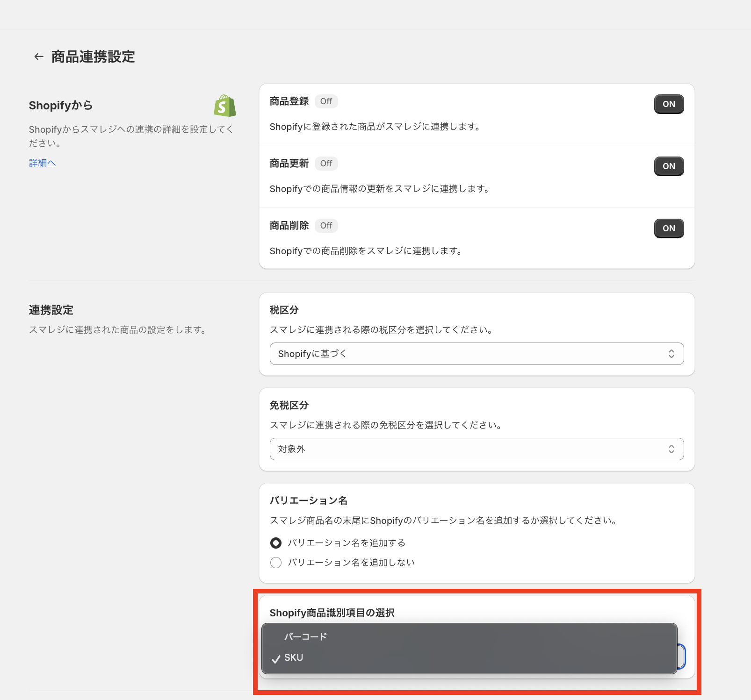Click the 商品更新 row title

[x=289, y=164]
